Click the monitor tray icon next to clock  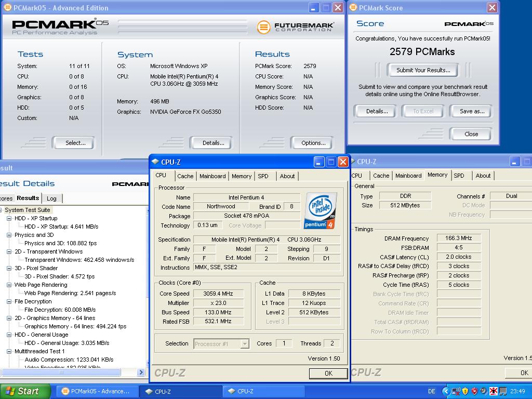(502, 391)
